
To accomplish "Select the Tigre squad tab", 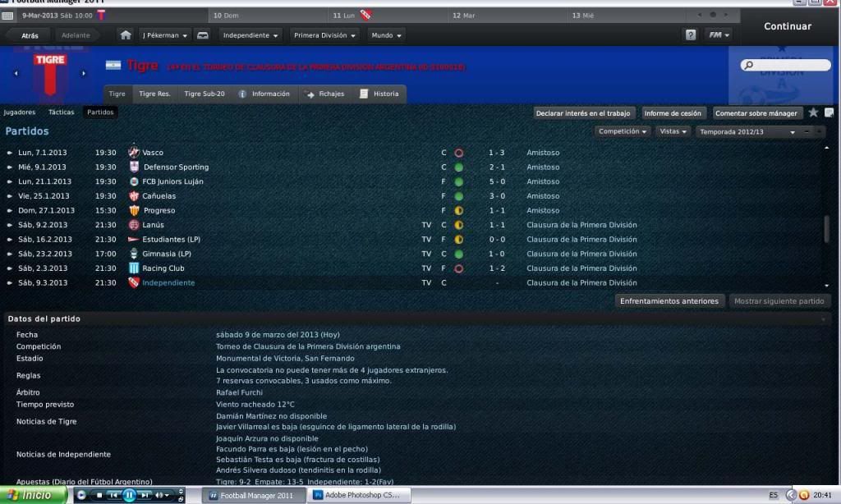I will click(117, 94).
